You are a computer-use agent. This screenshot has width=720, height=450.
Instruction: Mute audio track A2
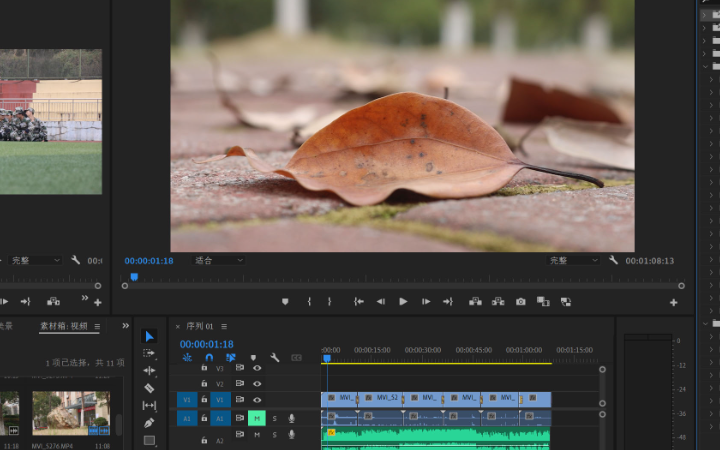pos(257,435)
